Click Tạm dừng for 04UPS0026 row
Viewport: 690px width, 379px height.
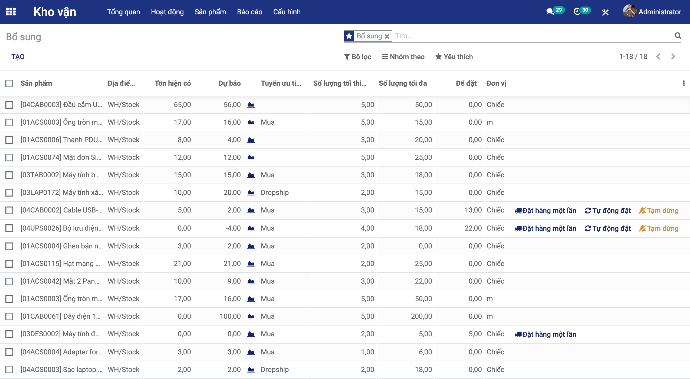[x=659, y=228]
